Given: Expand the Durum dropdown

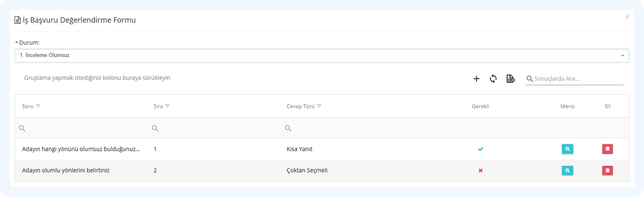Looking at the screenshot, I should 322,56.
